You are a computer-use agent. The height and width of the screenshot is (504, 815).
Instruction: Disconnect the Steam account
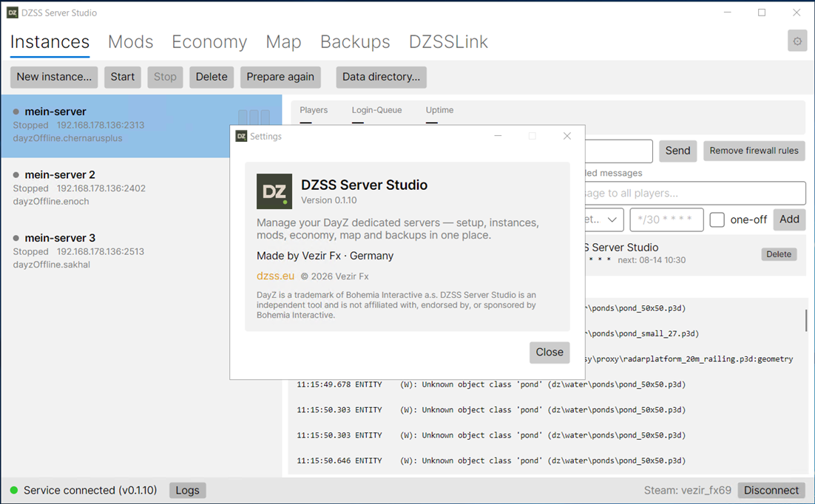[771, 491]
